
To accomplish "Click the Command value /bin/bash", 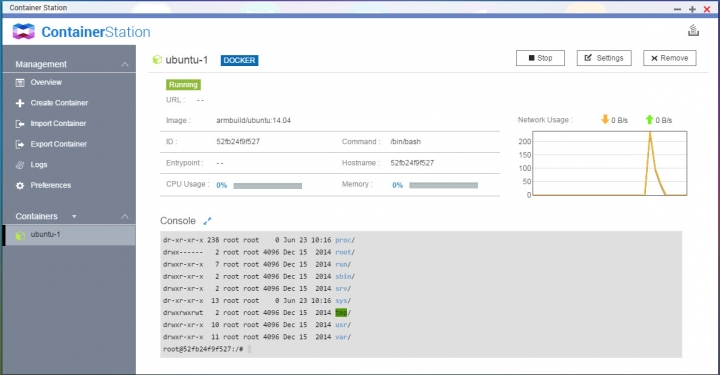I will (405, 141).
